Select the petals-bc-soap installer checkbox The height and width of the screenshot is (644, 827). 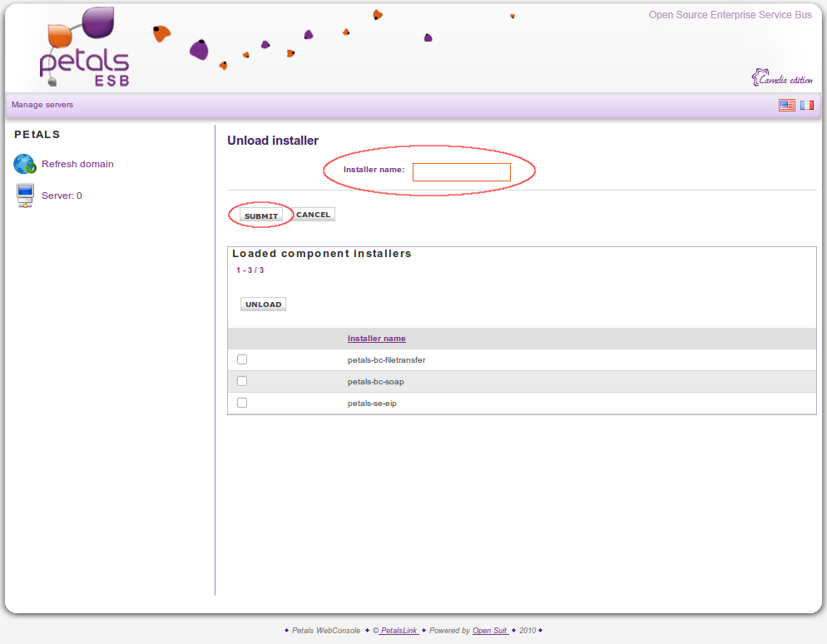[242, 381]
